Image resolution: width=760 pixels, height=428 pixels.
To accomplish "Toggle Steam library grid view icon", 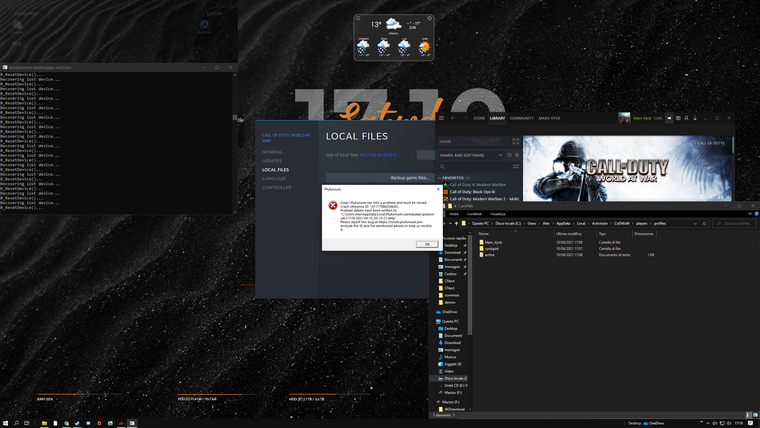I will pyautogui.click(x=516, y=142).
